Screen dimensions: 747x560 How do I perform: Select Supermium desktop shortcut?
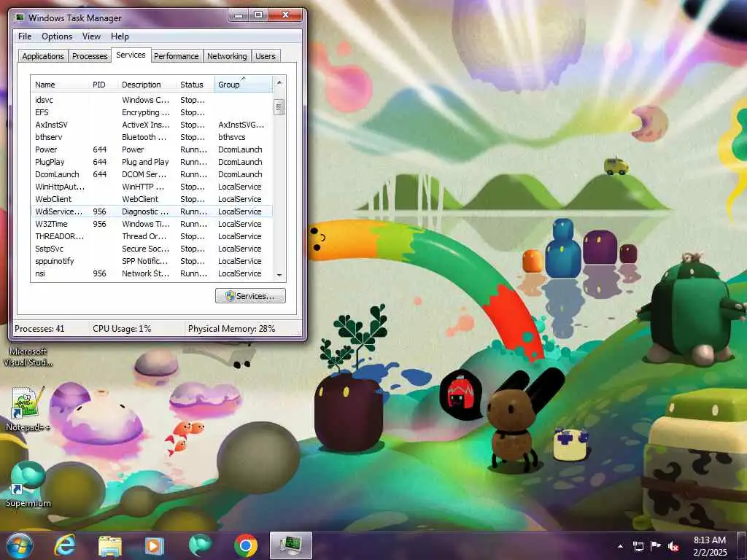[28, 484]
